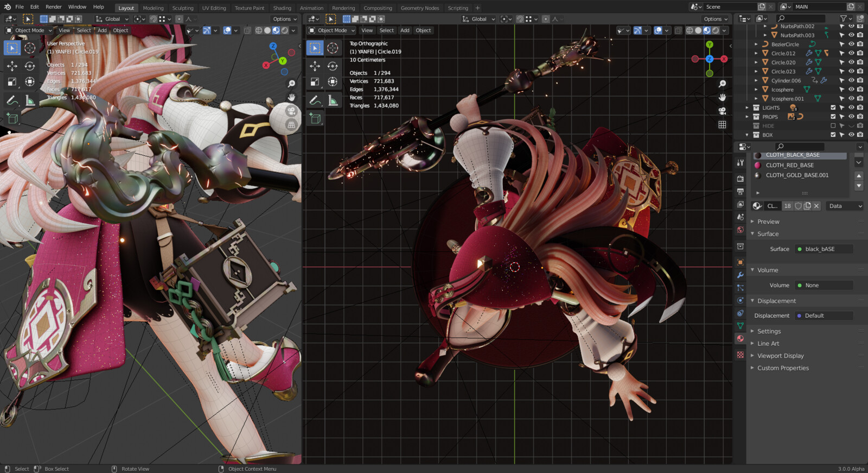
Task: Open the Render menu
Action: tap(54, 7)
